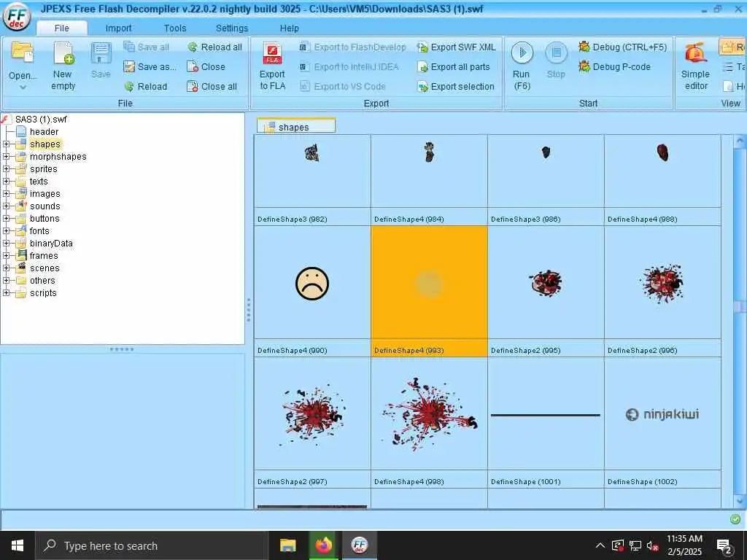Expand the sounds tree node
The image size is (747, 560).
(6, 206)
